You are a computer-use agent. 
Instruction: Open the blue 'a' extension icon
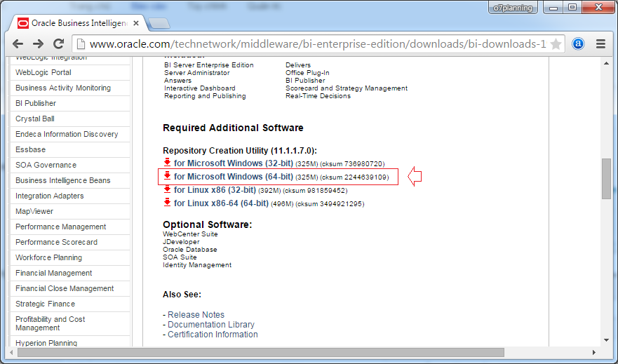(578, 43)
